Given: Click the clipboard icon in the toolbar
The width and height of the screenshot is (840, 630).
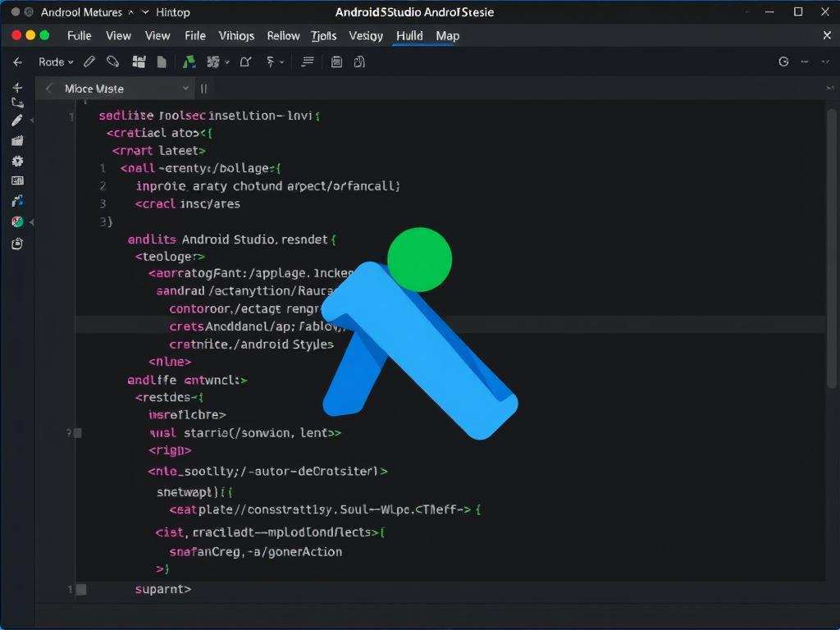Looking at the screenshot, I should (336, 62).
